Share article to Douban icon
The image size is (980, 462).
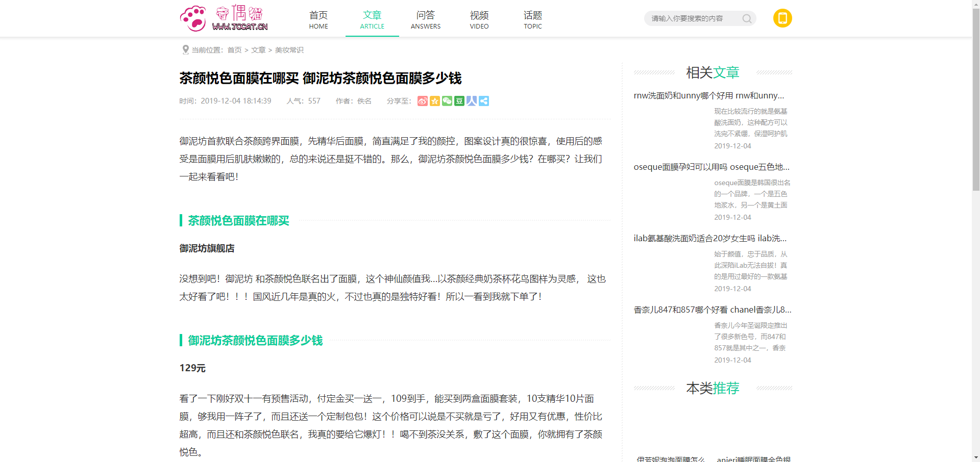[x=459, y=101]
